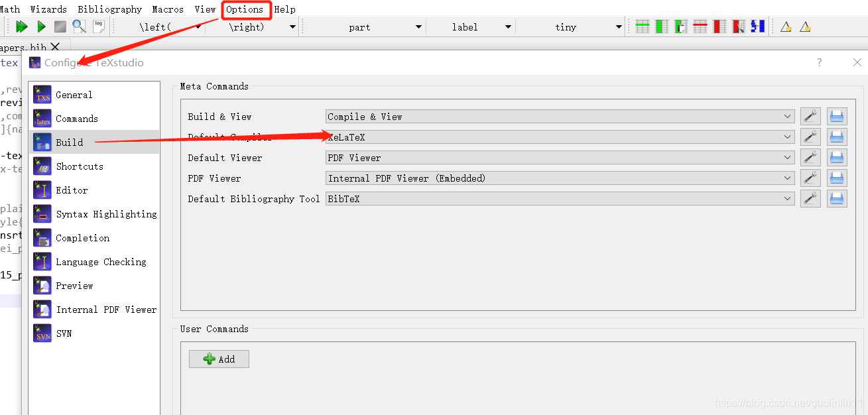Click the blue reset icon for Default Compiler

coord(837,137)
